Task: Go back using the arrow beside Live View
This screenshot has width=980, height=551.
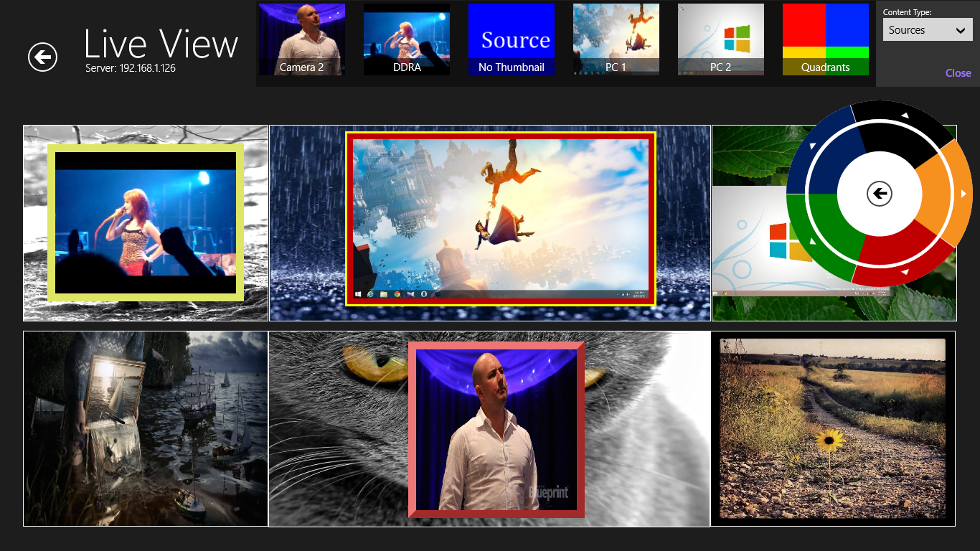Action: pos(42,57)
